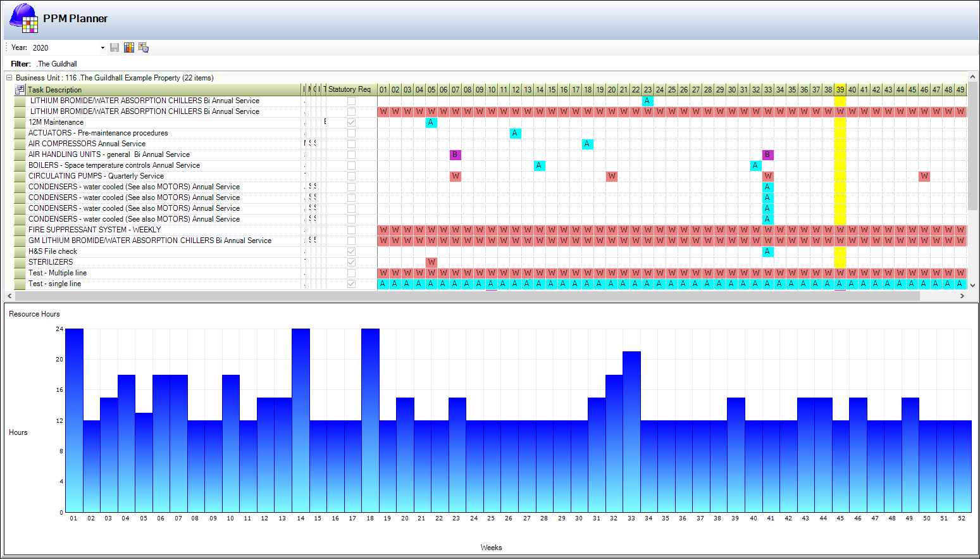Image resolution: width=980 pixels, height=559 pixels.
Task: Select the highlighted week 39 column header
Action: pyautogui.click(x=840, y=90)
